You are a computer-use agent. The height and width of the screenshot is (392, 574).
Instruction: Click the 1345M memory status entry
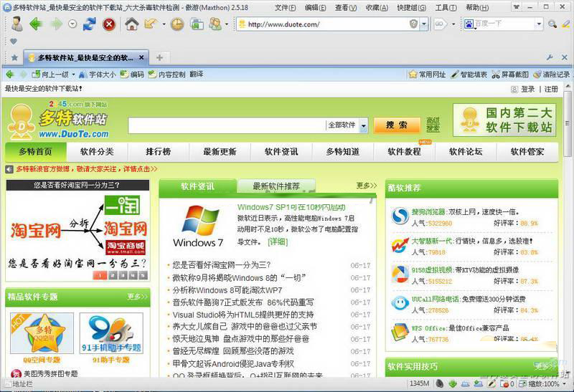coord(420,383)
